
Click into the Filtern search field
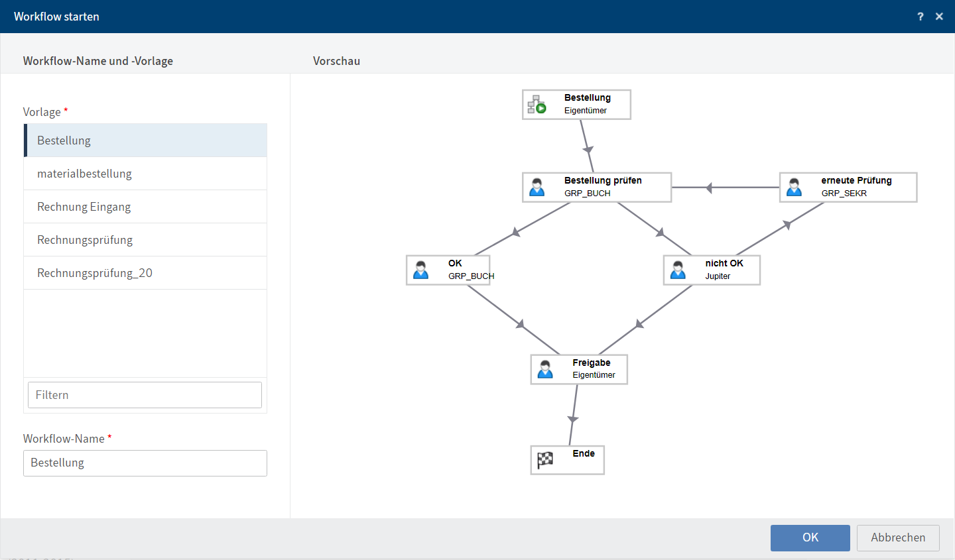pyautogui.click(x=145, y=395)
